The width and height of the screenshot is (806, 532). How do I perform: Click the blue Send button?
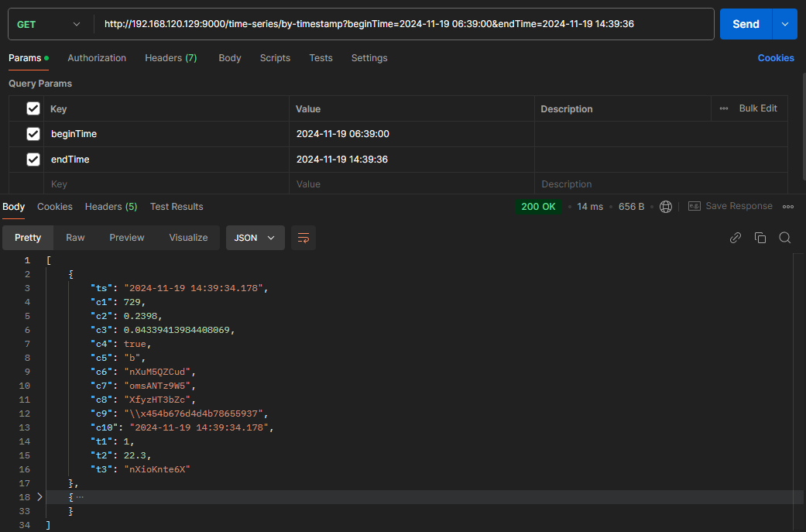(x=746, y=24)
